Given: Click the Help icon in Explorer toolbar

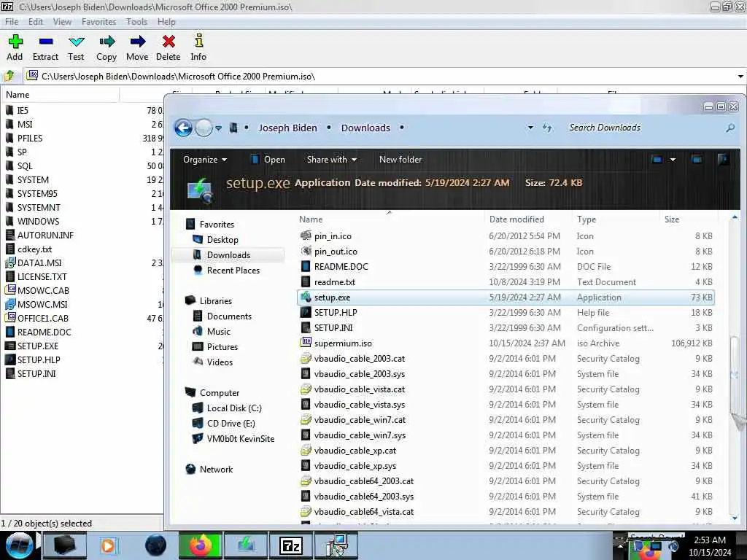Looking at the screenshot, I should pyautogui.click(x=723, y=160).
